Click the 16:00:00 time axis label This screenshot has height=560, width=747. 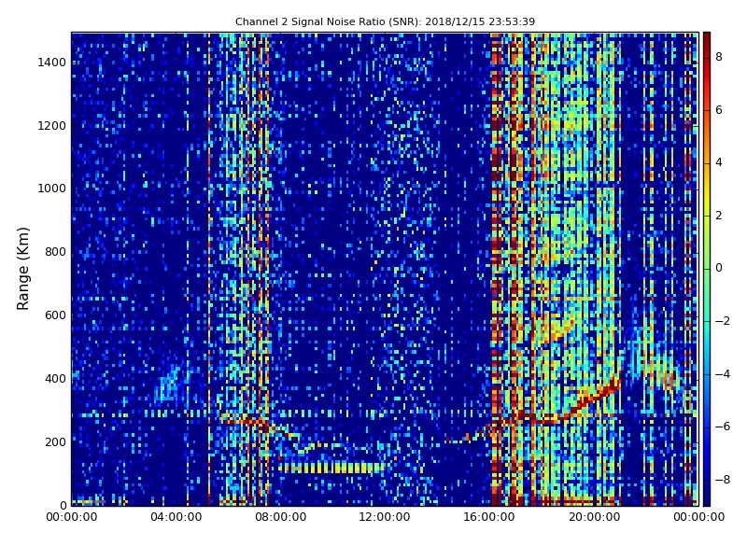pyautogui.click(x=489, y=517)
